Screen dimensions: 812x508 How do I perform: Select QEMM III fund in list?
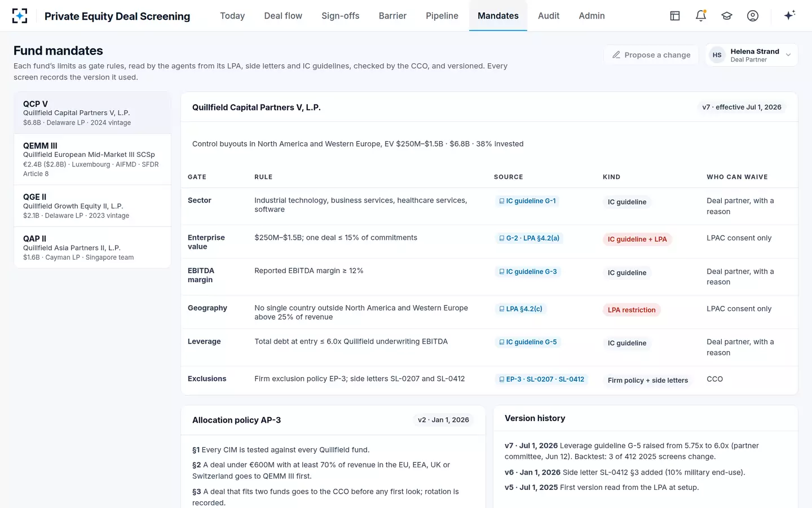(92, 159)
